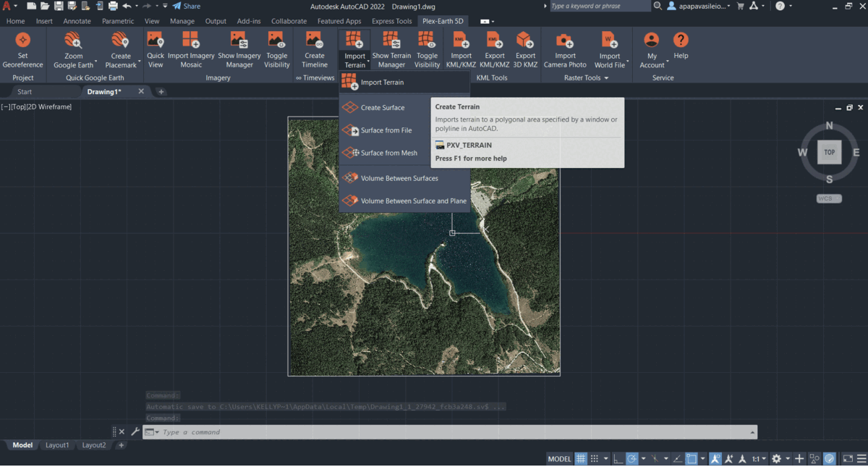The image size is (868, 467).
Task: Open the Import World File dropdown arrow
Action: pos(627,61)
